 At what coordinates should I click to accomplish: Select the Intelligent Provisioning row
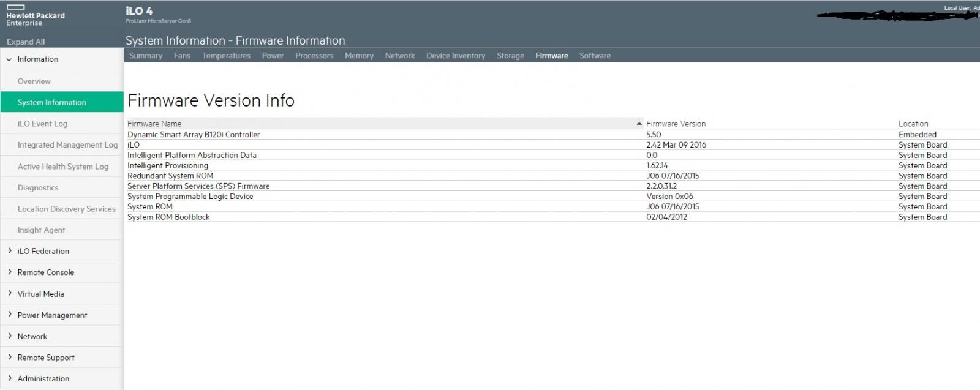(554, 165)
